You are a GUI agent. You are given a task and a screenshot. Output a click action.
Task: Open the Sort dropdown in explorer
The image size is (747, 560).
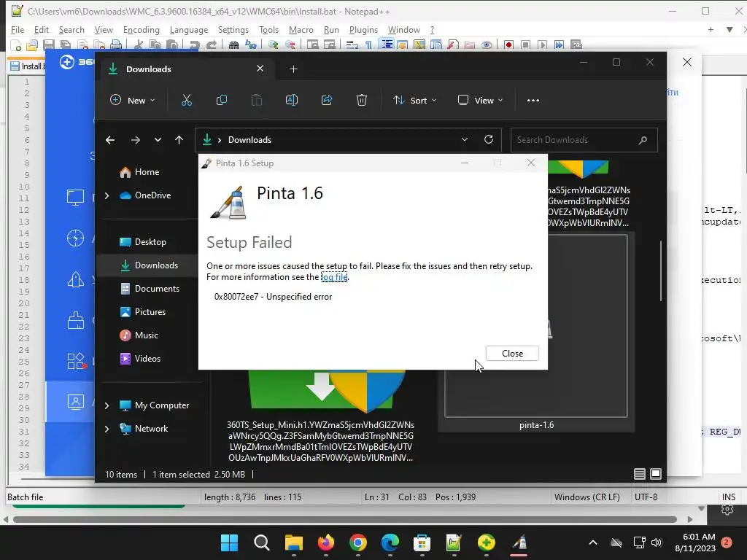[x=414, y=101]
